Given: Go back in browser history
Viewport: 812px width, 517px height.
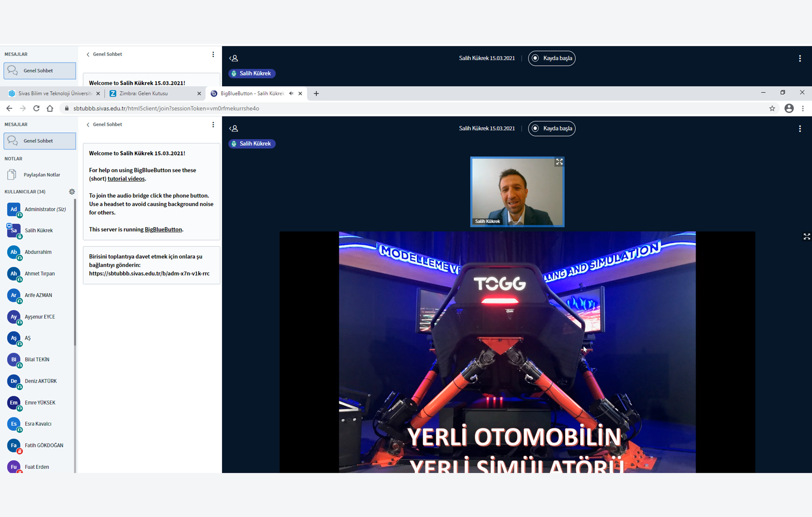Looking at the screenshot, I should pos(9,108).
